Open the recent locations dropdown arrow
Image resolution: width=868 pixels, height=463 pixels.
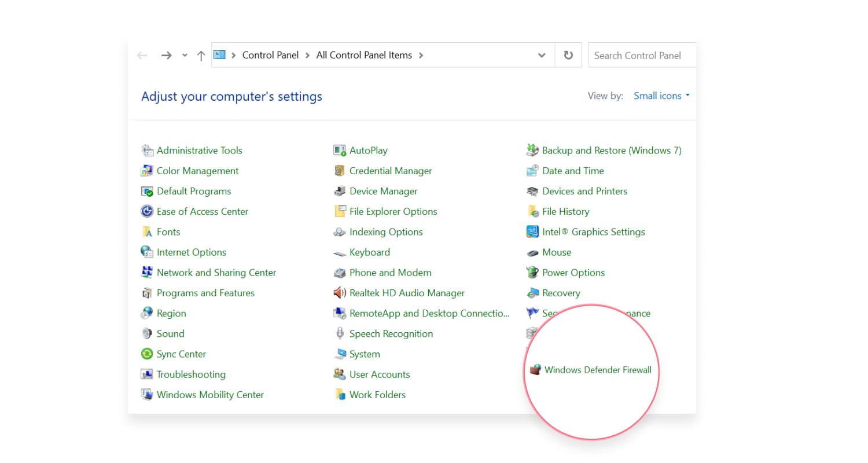(x=185, y=56)
